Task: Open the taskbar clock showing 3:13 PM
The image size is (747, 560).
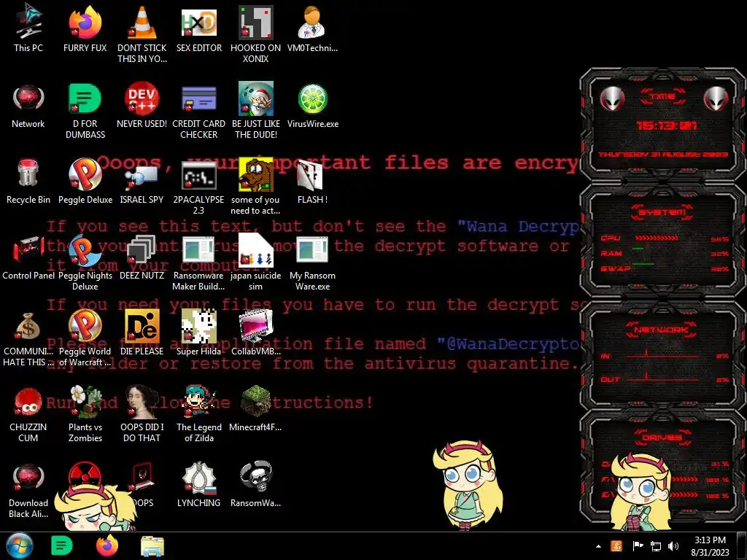Action: pyautogui.click(x=710, y=546)
